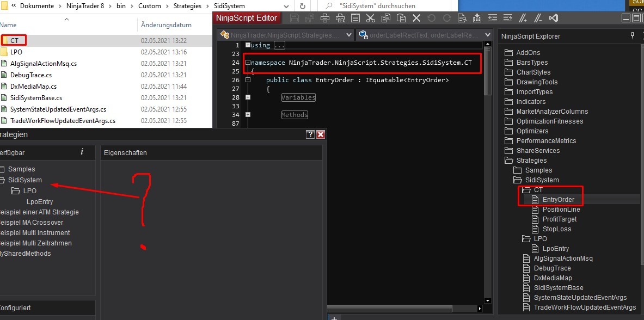Click the decrease indent icon
This screenshot has width=644, height=320.
coord(493,17)
